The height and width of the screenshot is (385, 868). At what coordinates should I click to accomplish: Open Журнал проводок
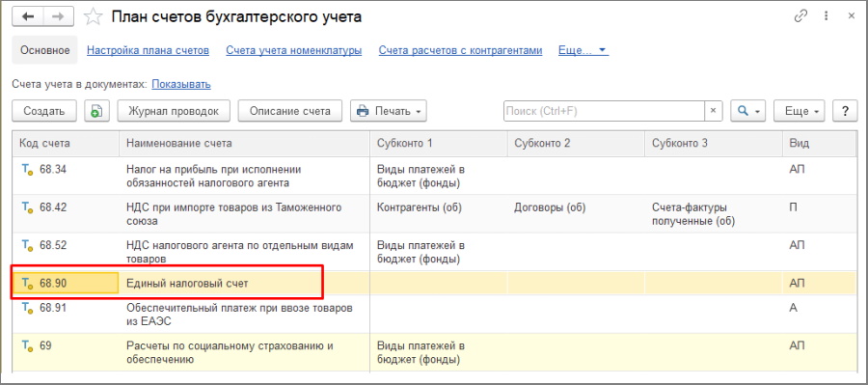[x=174, y=111]
